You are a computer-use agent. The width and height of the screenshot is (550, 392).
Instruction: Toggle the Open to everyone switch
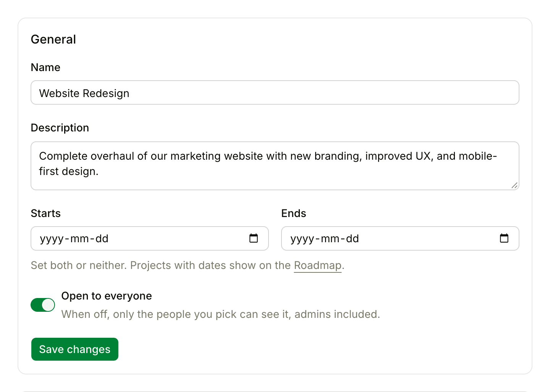coord(43,305)
